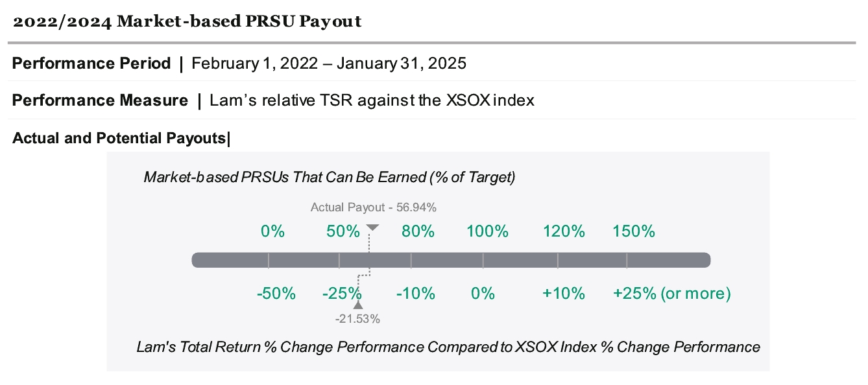This screenshot has height=385, width=868.
Task: Click the -25% performance tick label
Action: pos(341,294)
